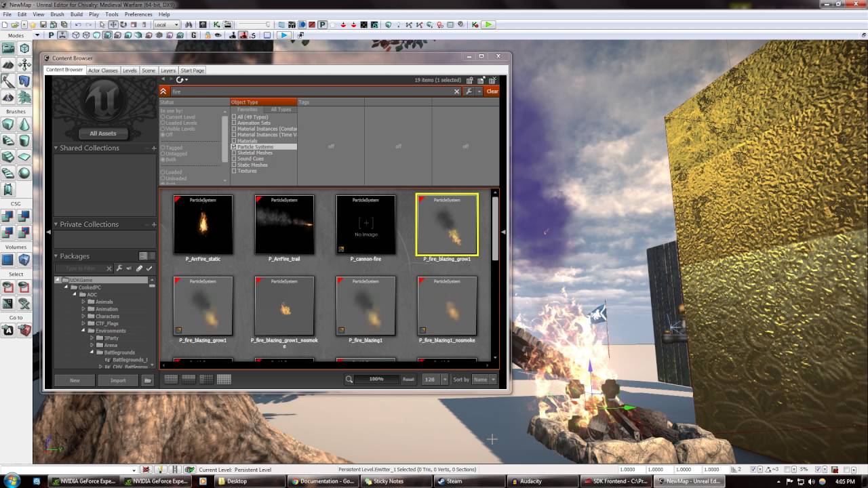The width and height of the screenshot is (868, 488).
Task: Click the Content Browser refresh/history icon
Action: pos(181,79)
